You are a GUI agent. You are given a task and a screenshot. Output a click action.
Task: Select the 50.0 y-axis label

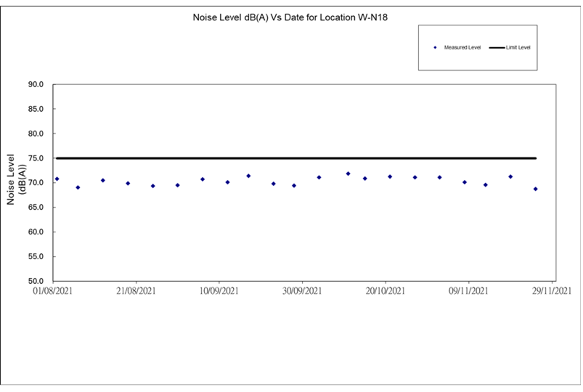point(36,281)
